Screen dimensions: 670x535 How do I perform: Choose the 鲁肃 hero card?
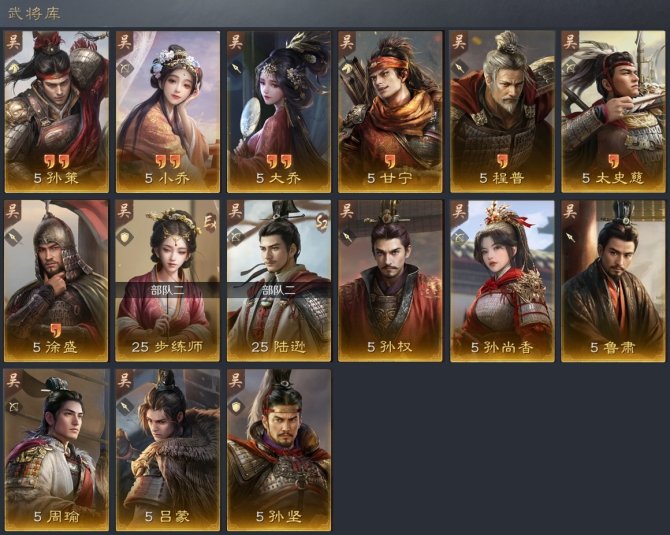[x=614, y=281]
